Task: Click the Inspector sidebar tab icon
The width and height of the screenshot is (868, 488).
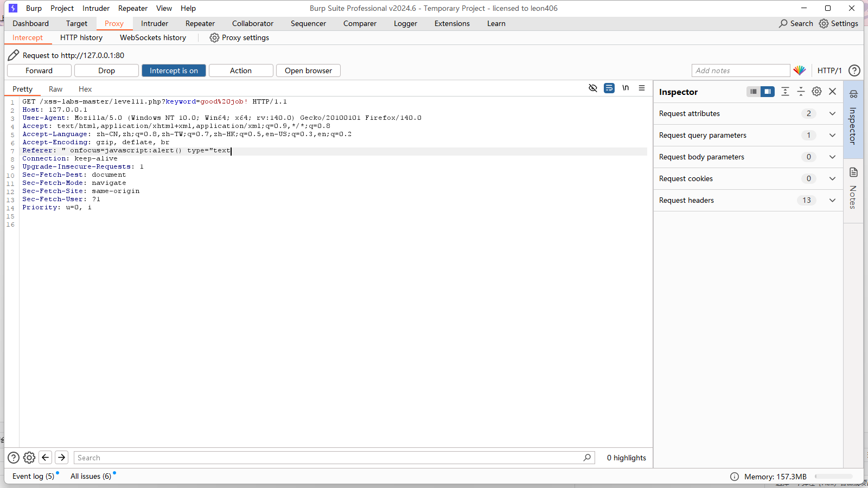Action: (853, 94)
